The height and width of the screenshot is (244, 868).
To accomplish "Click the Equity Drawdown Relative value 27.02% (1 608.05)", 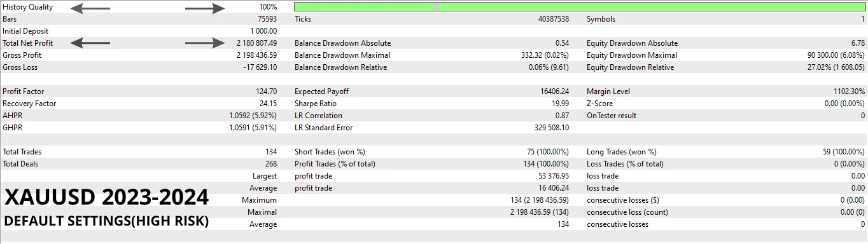I will click(x=834, y=67).
